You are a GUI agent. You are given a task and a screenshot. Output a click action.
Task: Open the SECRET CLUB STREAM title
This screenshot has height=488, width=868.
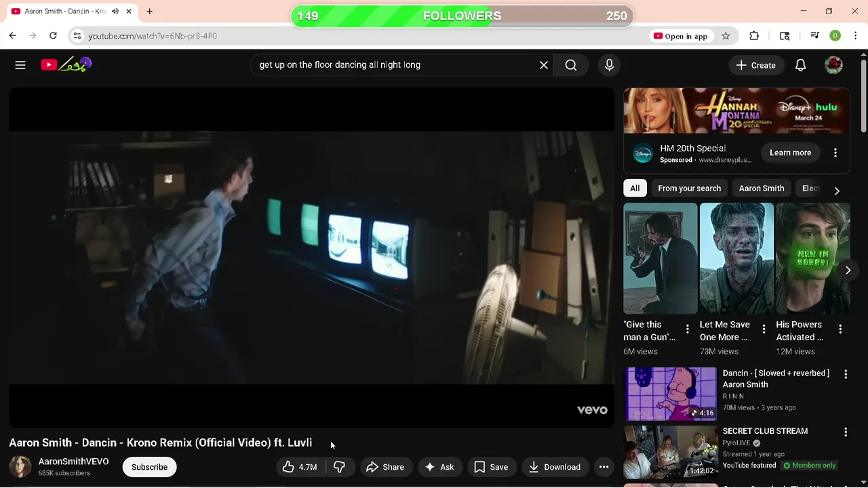(x=765, y=431)
